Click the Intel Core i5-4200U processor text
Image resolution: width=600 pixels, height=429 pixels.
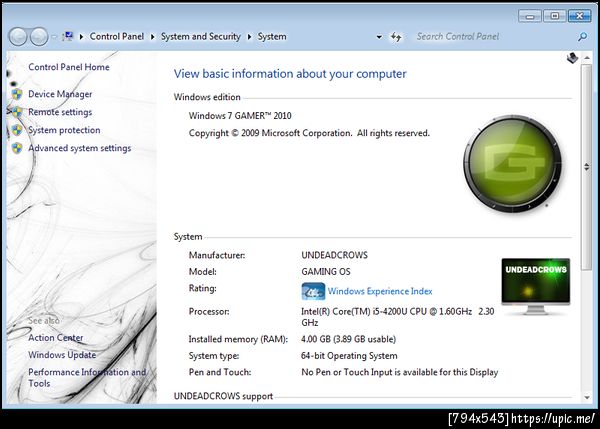pyautogui.click(x=398, y=317)
